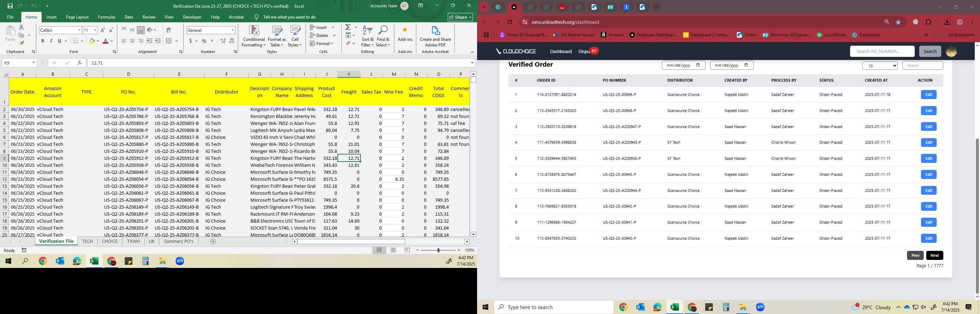Screen dimensions: 980x314
Task: Click the table Search filter field
Action: 923,66
